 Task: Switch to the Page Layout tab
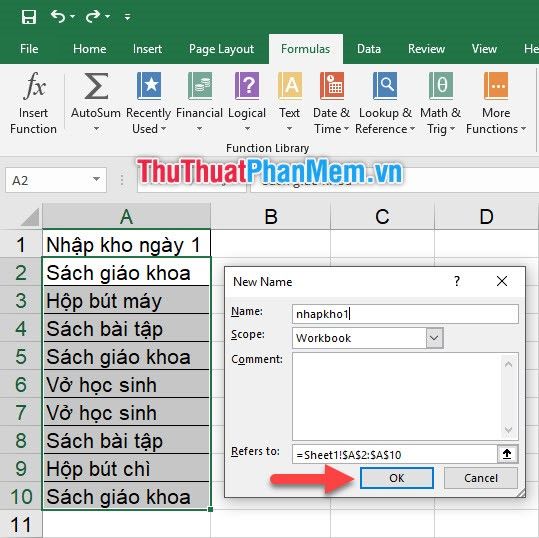[x=221, y=49]
